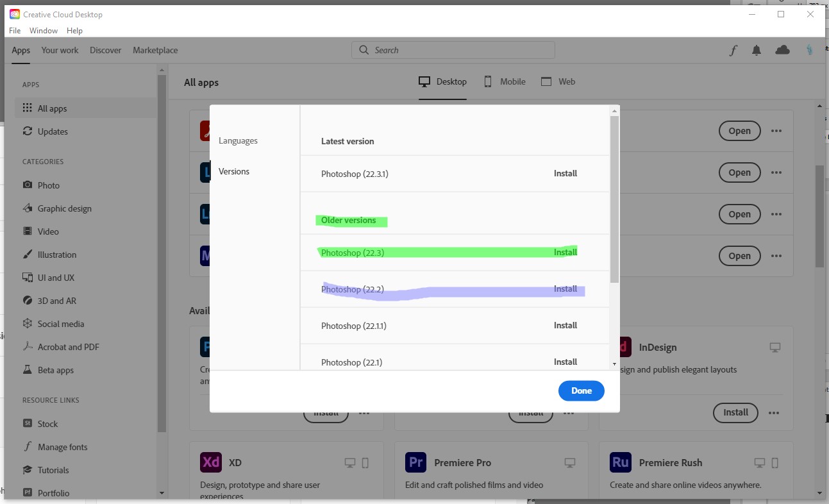Click the search magnifier icon

click(x=364, y=50)
